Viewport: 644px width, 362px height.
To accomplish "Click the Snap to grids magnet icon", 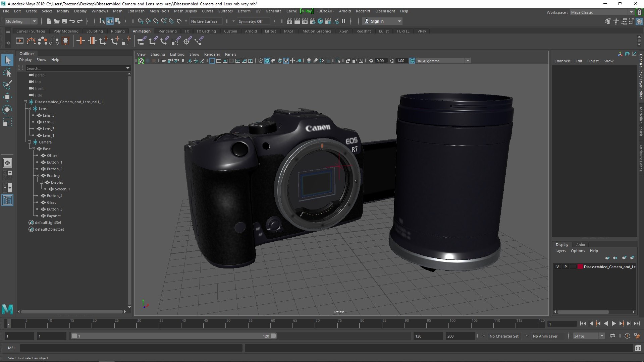I will [x=140, y=21].
